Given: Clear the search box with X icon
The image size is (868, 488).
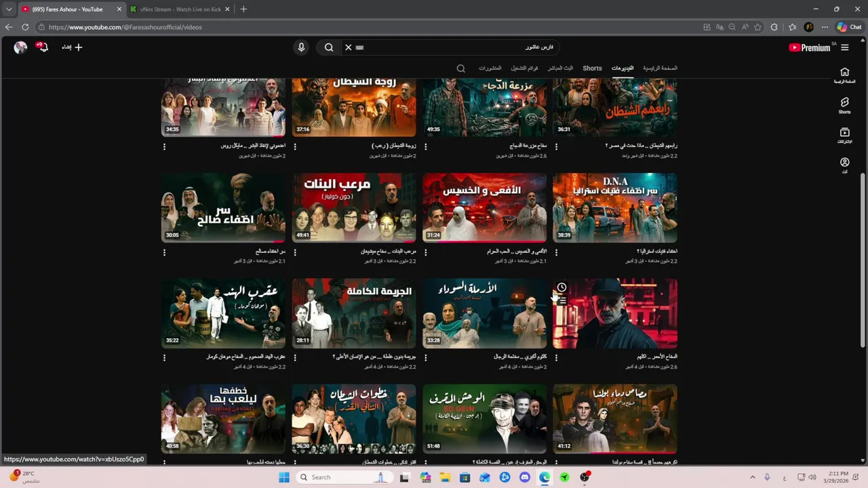Looking at the screenshot, I should [348, 47].
